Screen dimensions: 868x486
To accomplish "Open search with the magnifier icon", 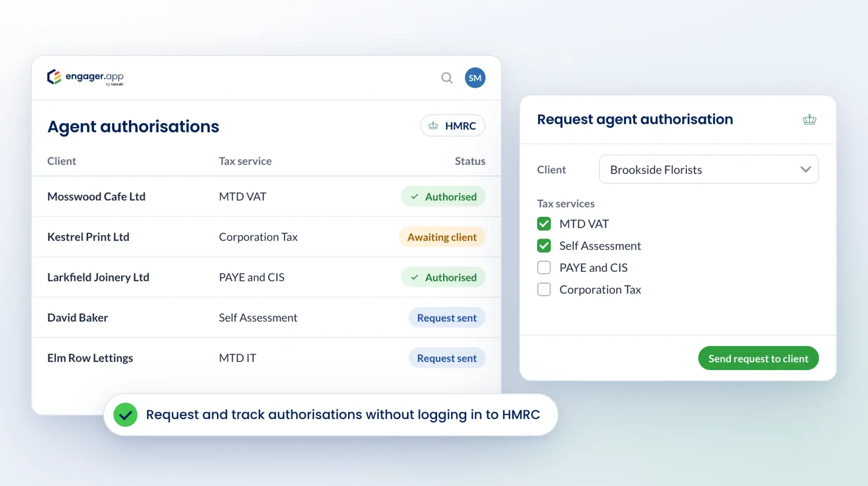I will (x=447, y=78).
